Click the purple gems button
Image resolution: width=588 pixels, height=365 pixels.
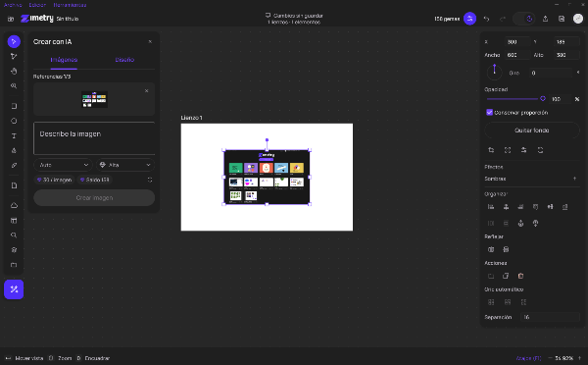(x=469, y=19)
